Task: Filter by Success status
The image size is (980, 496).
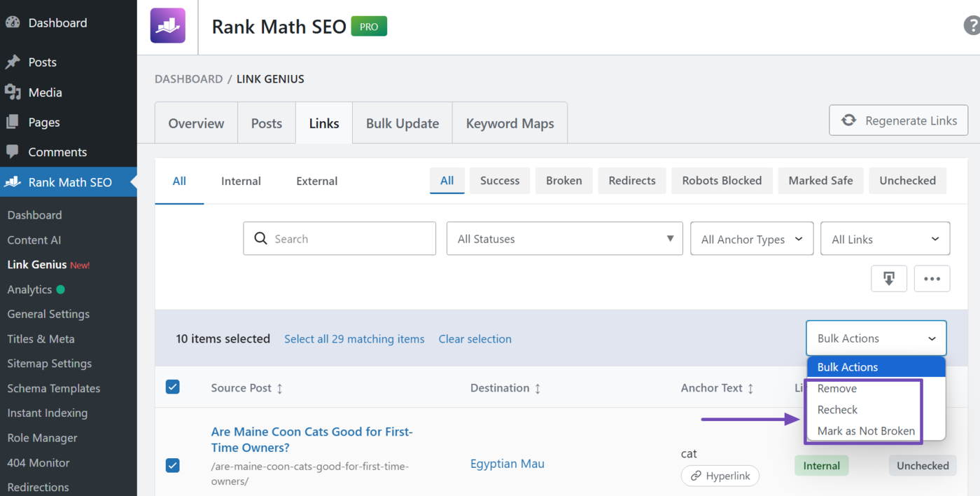Action: tap(500, 180)
